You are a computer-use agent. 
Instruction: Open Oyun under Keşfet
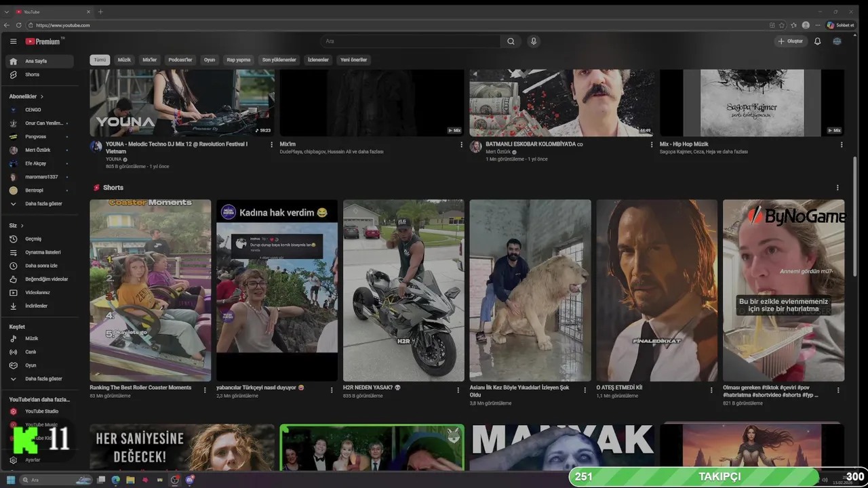pos(41,365)
